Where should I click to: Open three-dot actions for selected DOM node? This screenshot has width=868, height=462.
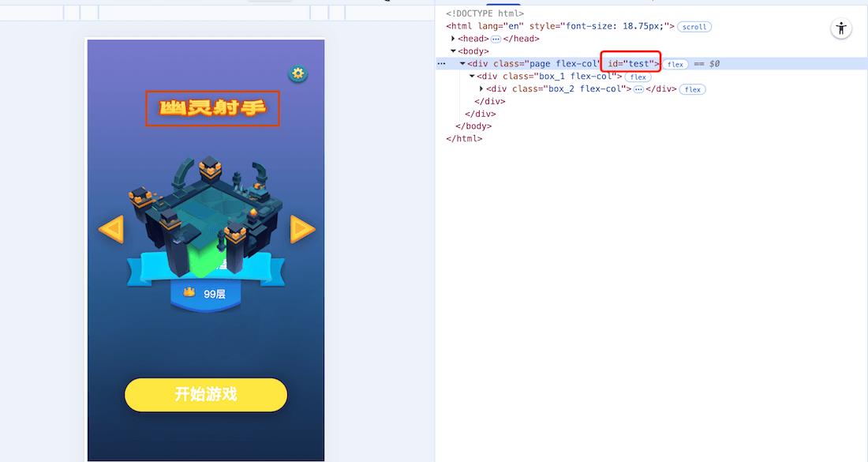441,64
